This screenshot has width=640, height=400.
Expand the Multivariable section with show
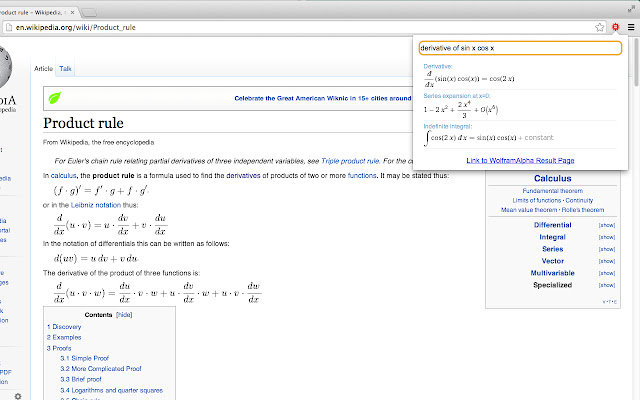607,273
